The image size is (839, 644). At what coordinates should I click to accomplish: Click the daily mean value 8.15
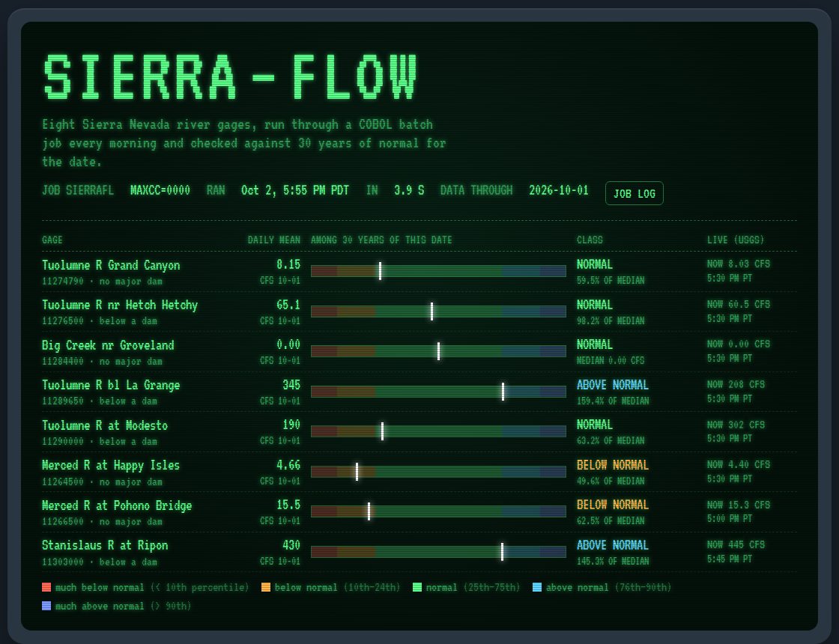(x=288, y=265)
